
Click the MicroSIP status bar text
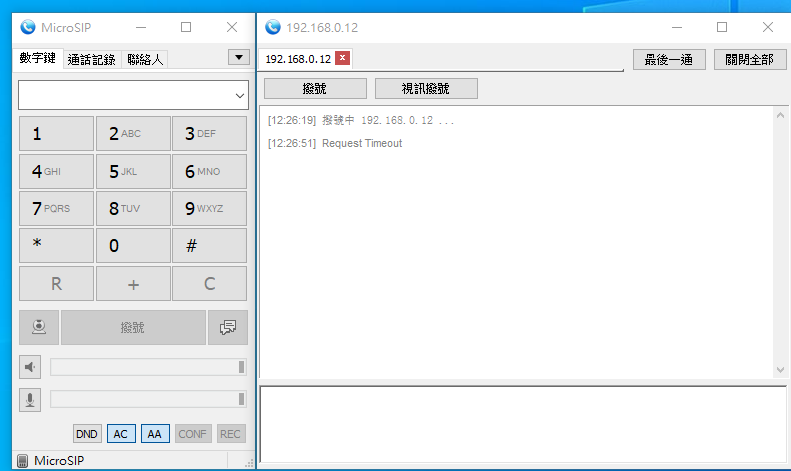tap(59, 460)
